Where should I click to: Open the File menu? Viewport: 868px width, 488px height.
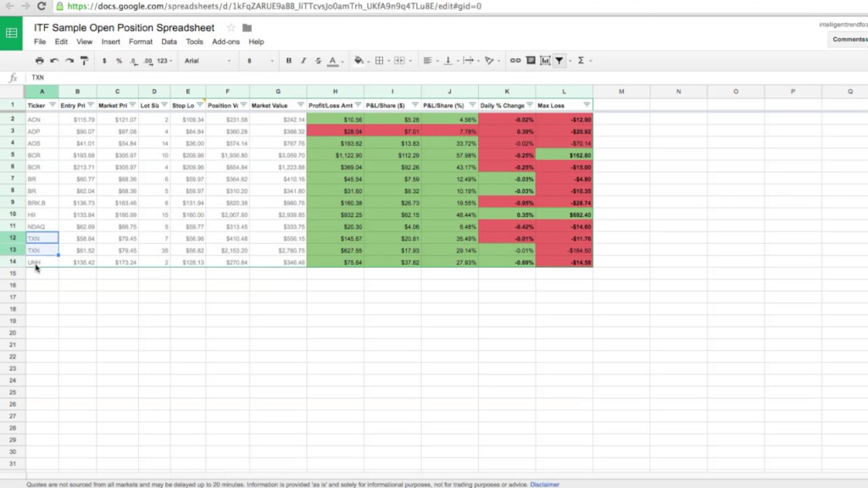(x=40, y=42)
